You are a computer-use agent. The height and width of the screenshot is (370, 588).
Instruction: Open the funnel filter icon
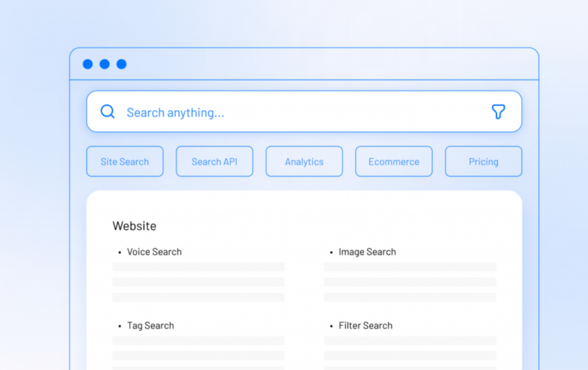point(498,112)
